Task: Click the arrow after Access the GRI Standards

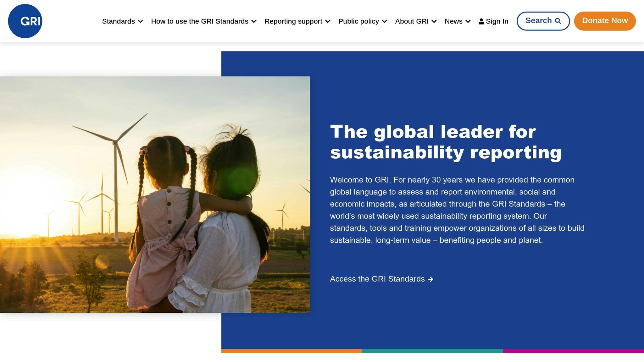Action: click(x=430, y=279)
